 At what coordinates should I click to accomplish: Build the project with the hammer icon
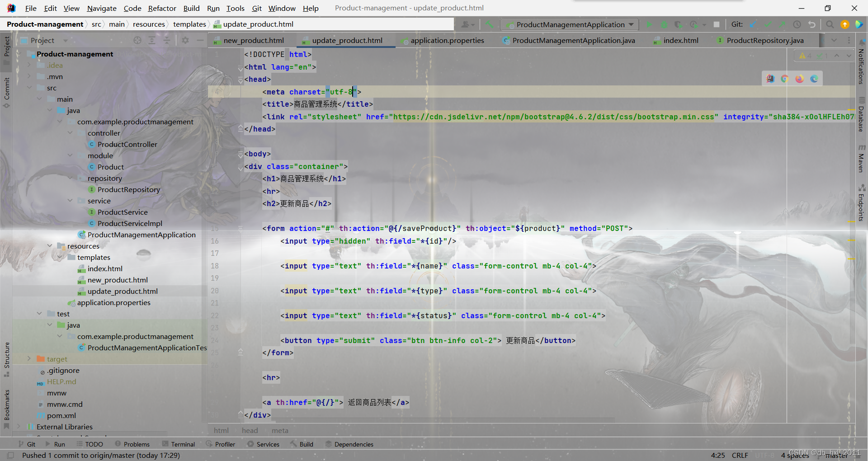click(490, 24)
